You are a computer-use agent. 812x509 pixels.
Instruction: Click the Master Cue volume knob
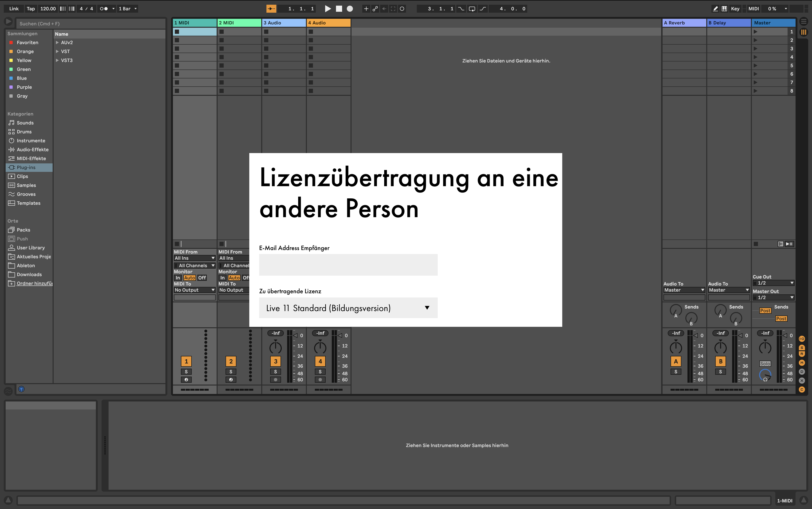pyautogui.click(x=765, y=375)
